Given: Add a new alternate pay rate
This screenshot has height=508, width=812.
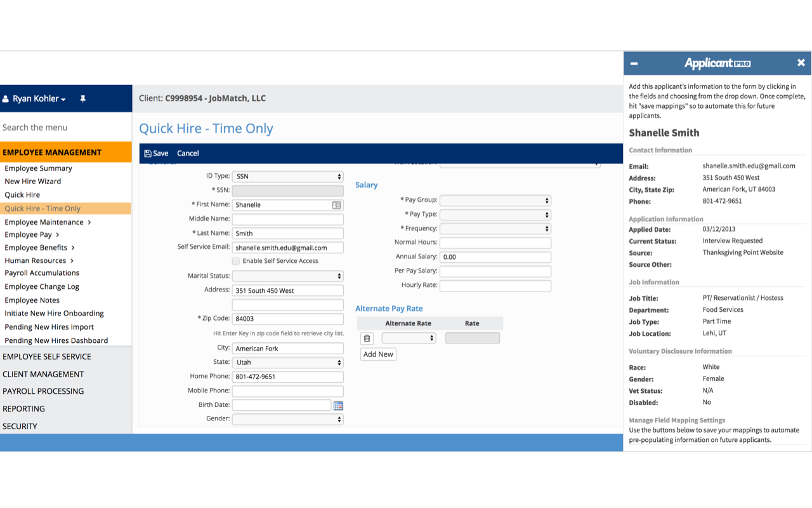Looking at the screenshot, I should tap(378, 354).
